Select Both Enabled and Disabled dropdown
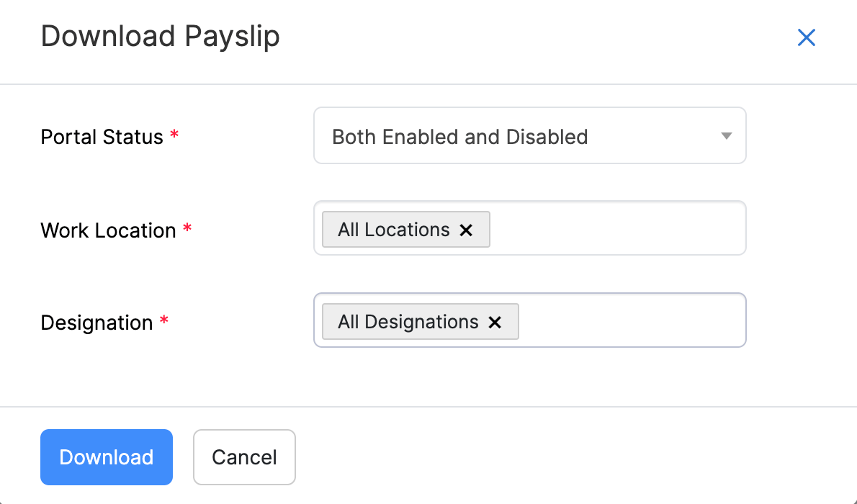 [529, 135]
